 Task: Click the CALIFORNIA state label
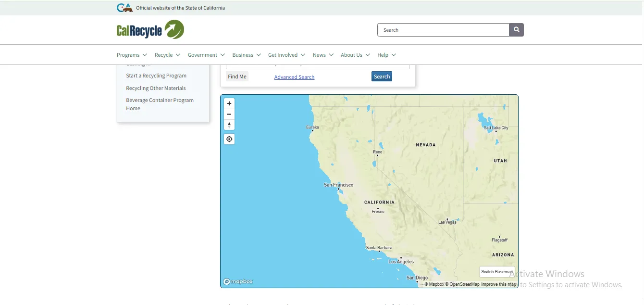(x=379, y=203)
